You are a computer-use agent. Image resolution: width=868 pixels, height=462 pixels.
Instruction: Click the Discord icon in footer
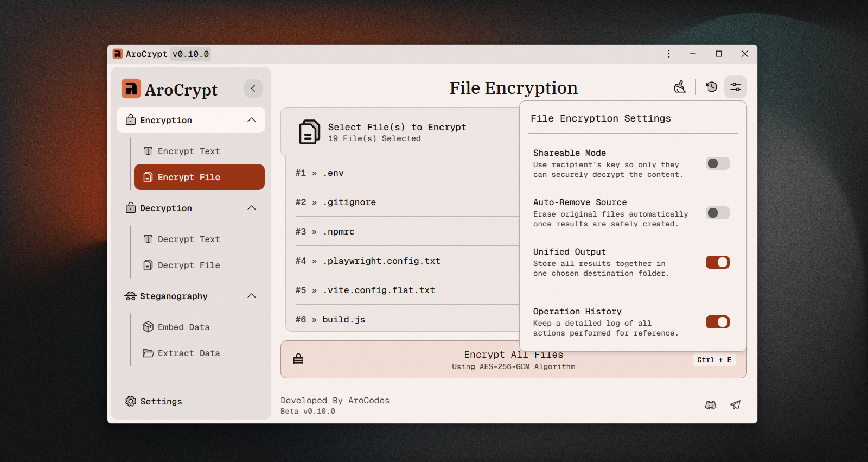pyautogui.click(x=711, y=405)
